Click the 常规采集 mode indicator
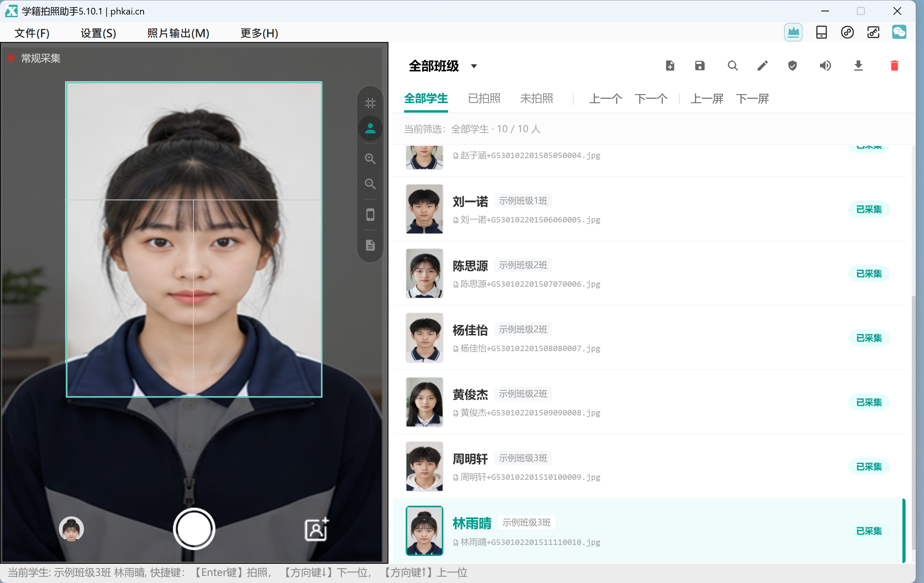This screenshot has height=583, width=924. click(34, 58)
